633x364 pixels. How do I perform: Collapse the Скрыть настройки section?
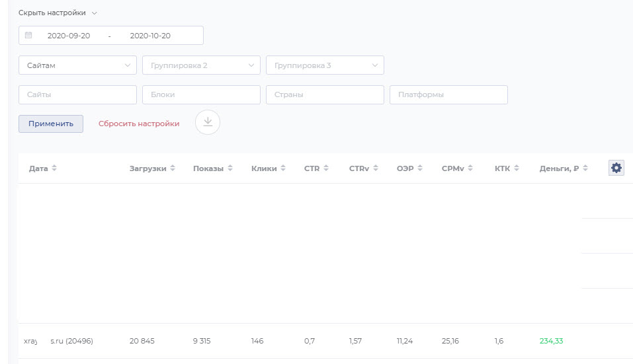[x=58, y=13]
